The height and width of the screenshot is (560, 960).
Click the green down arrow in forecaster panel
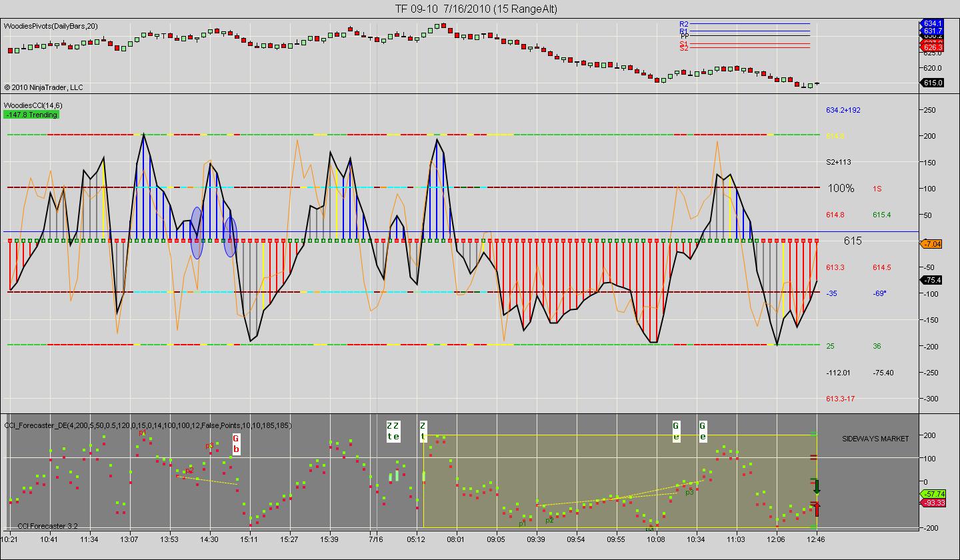(817, 487)
